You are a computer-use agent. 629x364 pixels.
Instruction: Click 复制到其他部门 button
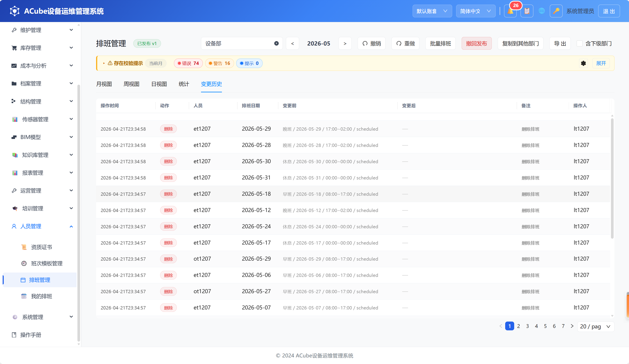coord(520,44)
